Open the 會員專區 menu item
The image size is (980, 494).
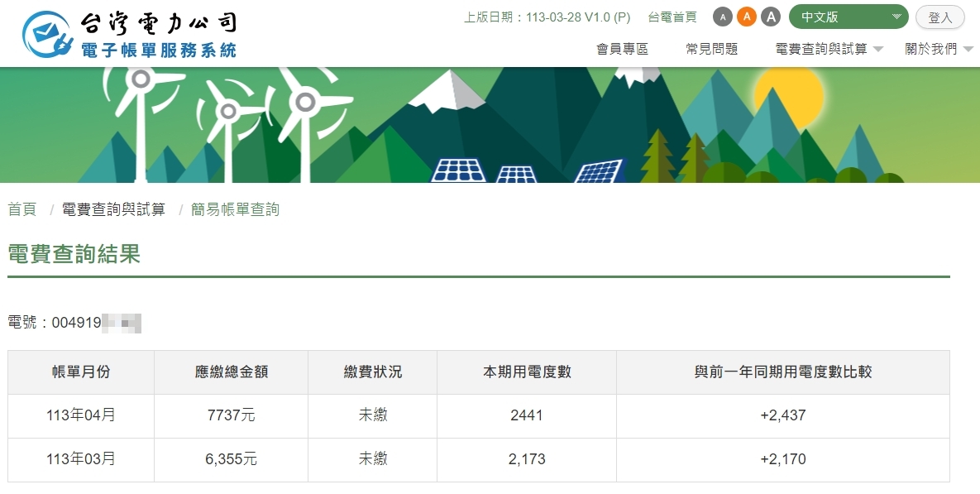pyautogui.click(x=622, y=49)
